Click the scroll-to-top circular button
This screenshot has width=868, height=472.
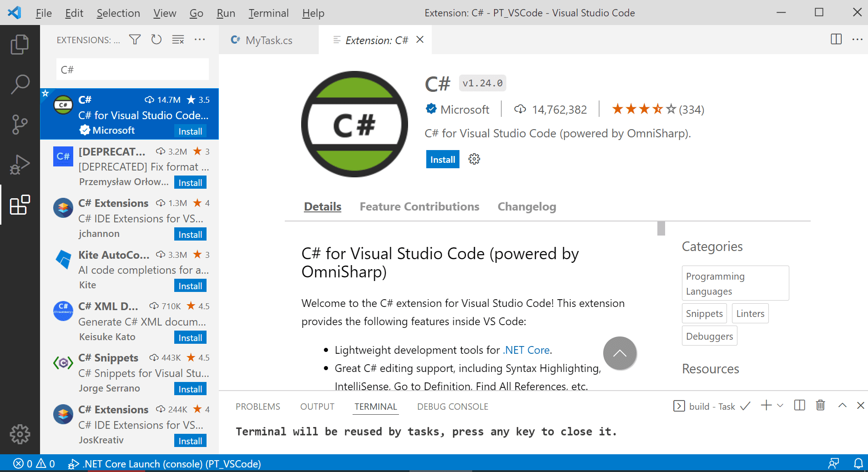(x=620, y=353)
